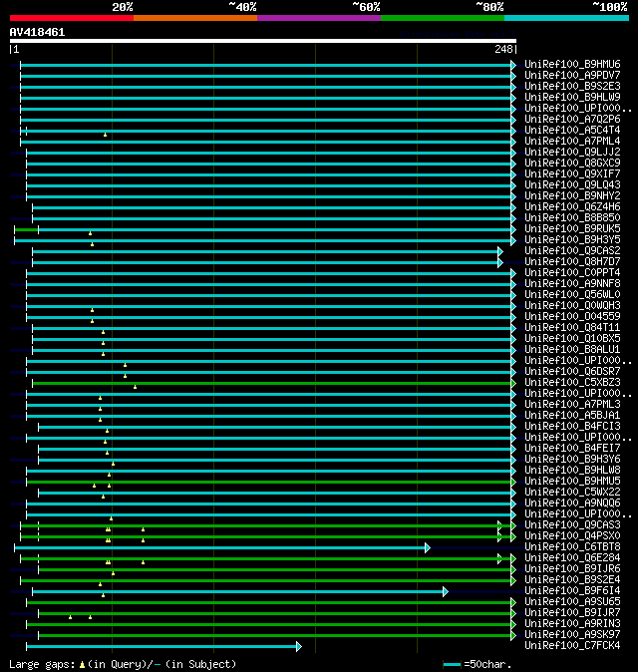Open hit UniRef100_B9HLW9
Image resolution: width=638 pixels, height=672 pixels.
click(572, 98)
